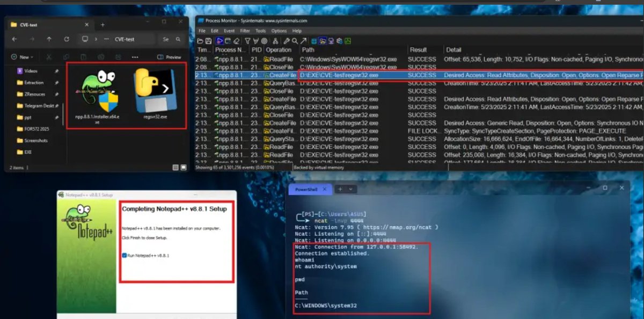Save events with Process Monitor's floppy icon
This screenshot has width=644, height=319.
pyautogui.click(x=208, y=41)
